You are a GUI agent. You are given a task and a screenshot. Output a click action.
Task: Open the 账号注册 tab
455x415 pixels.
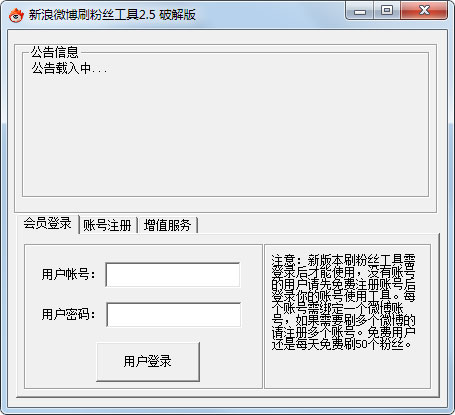click(107, 226)
